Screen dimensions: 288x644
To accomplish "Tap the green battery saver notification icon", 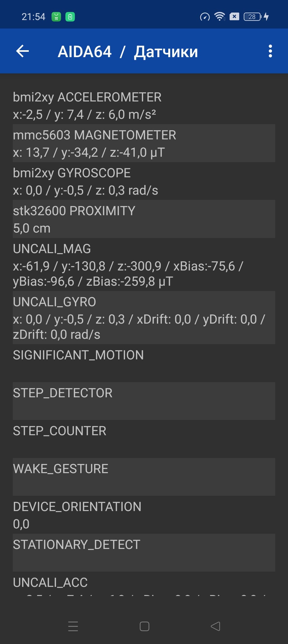I will (70, 17).
